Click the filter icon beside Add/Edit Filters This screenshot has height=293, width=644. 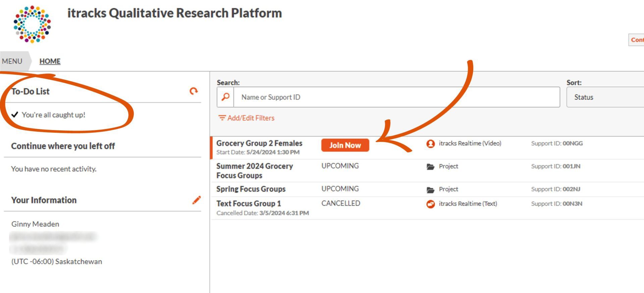(x=222, y=118)
